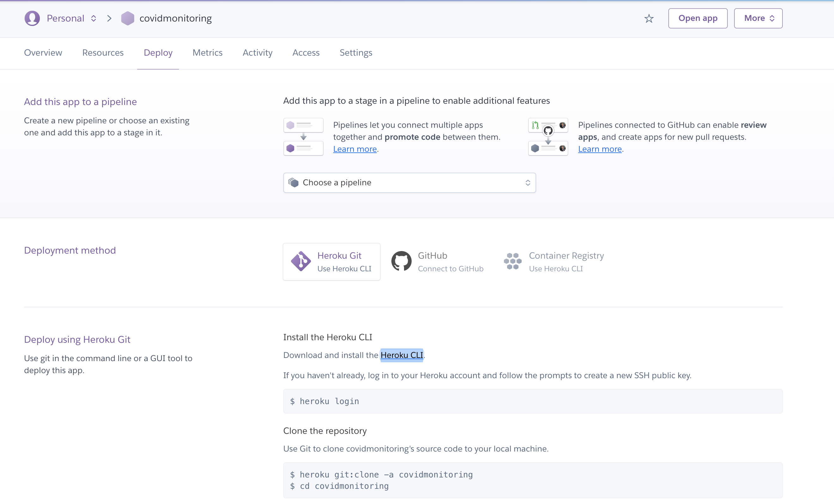Image resolution: width=834 pixels, height=504 pixels.
Task: Select the Heroku Git deployment method icon
Action: (x=301, y=261)
